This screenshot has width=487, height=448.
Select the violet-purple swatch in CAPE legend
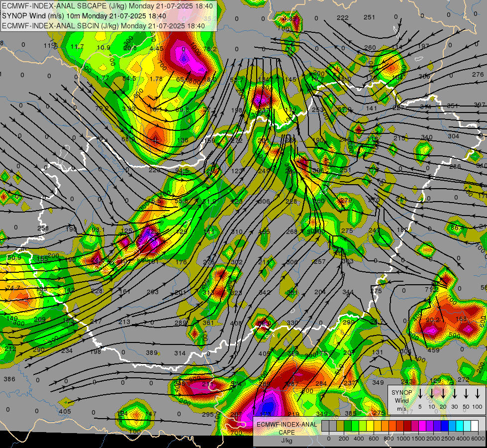coord(430,426)
